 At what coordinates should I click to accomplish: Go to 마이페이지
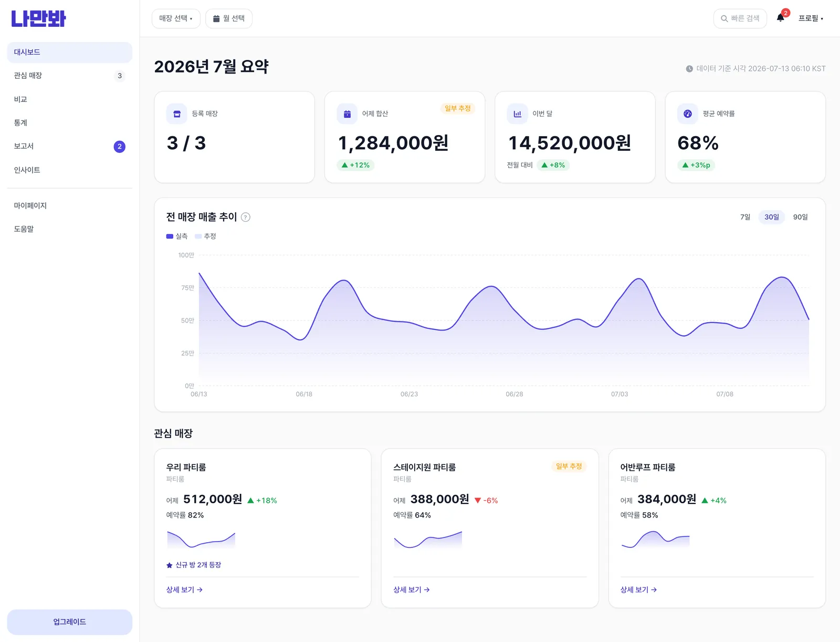[x=69, y=205]
